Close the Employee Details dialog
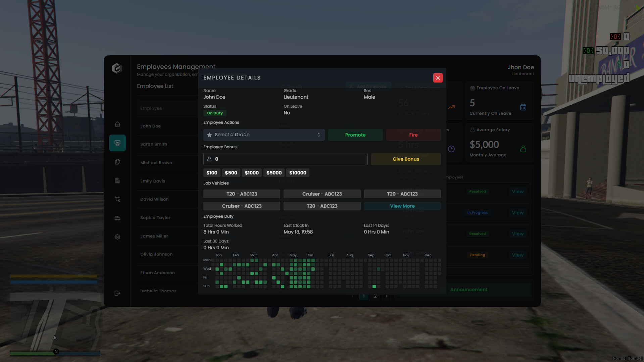The image size is (644, 362). click(438, 78)
